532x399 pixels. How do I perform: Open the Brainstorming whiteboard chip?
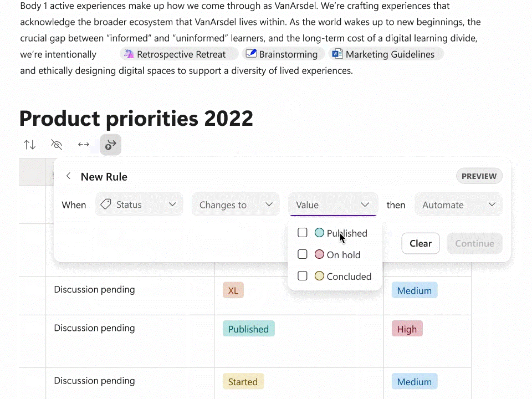point(282,54)
